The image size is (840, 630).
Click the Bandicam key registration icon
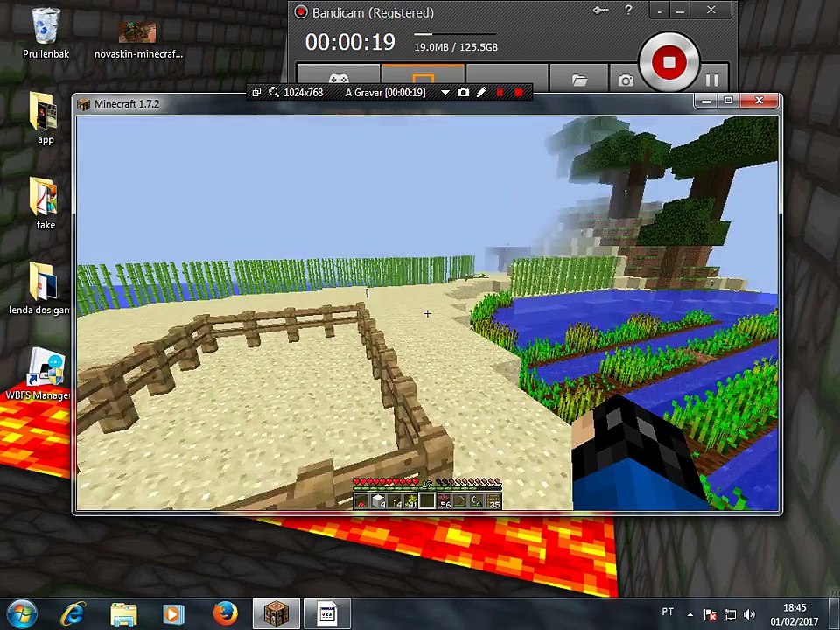click(x=600, y=10)
